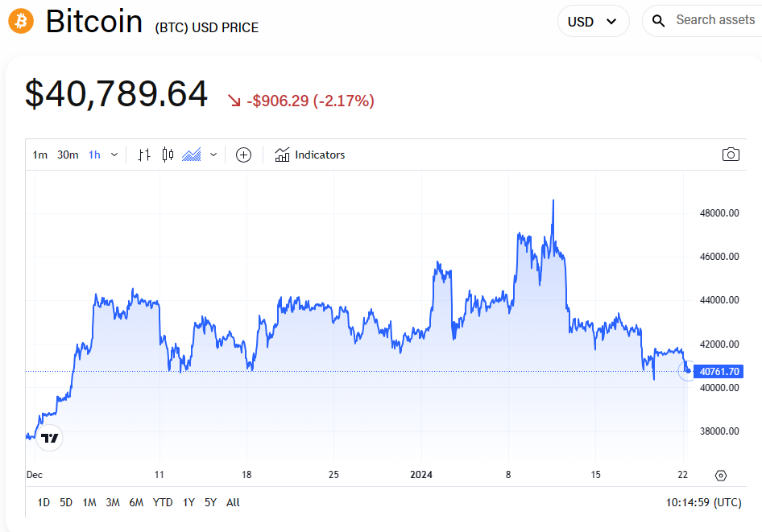The width and height of the screenshot is (762, 532).
Task: Click the compare/add symbol plus icon
Action: pos(243,155)
